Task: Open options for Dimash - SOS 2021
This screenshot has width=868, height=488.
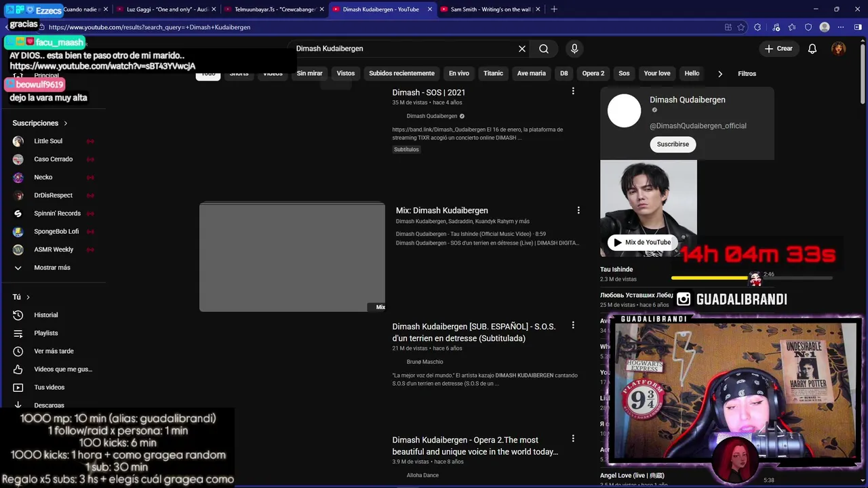Action: pos(573,91)
